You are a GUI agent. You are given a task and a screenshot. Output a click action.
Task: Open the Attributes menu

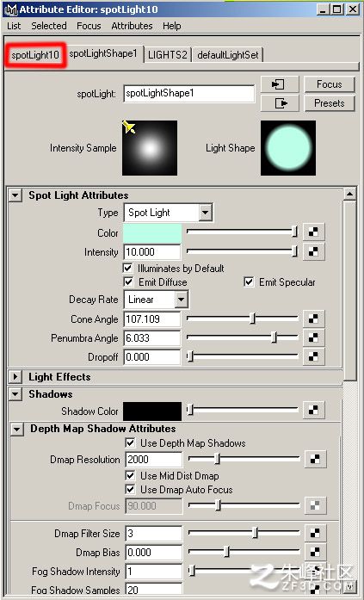coord(132,26)
